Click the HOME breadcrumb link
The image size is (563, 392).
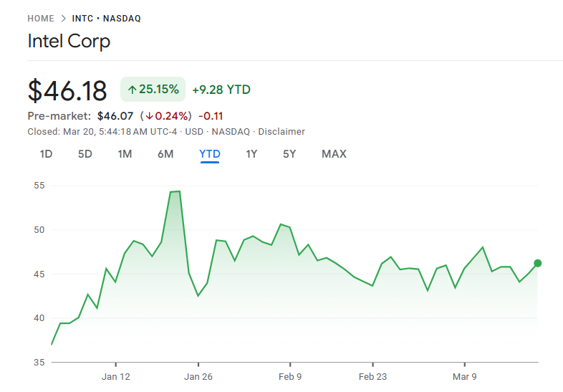41,18
